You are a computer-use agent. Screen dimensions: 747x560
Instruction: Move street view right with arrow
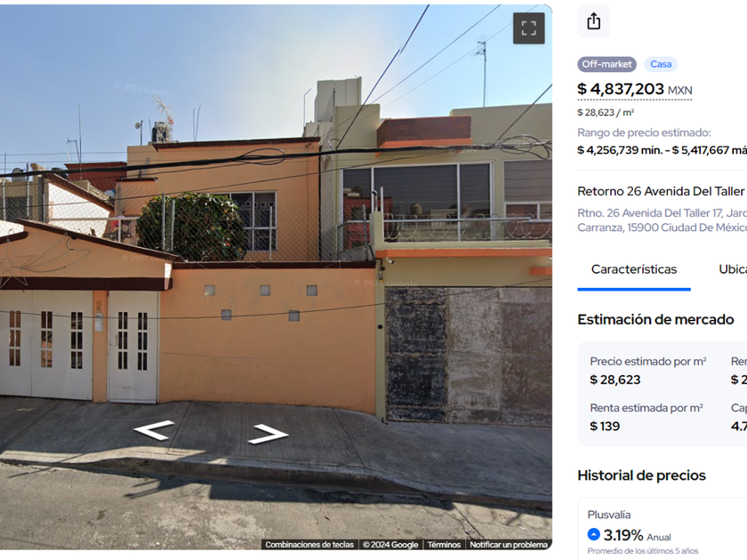(x=269, y=434)
